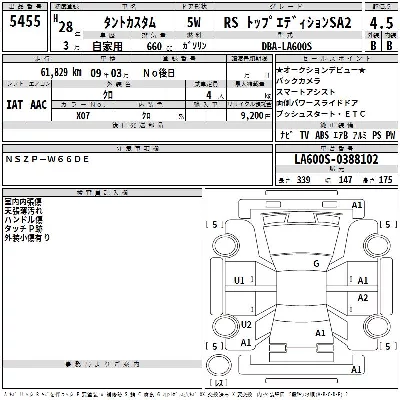Select the エアB equipment entry
The height and width of the screenshot is (400, 400).
pos(341,135)
